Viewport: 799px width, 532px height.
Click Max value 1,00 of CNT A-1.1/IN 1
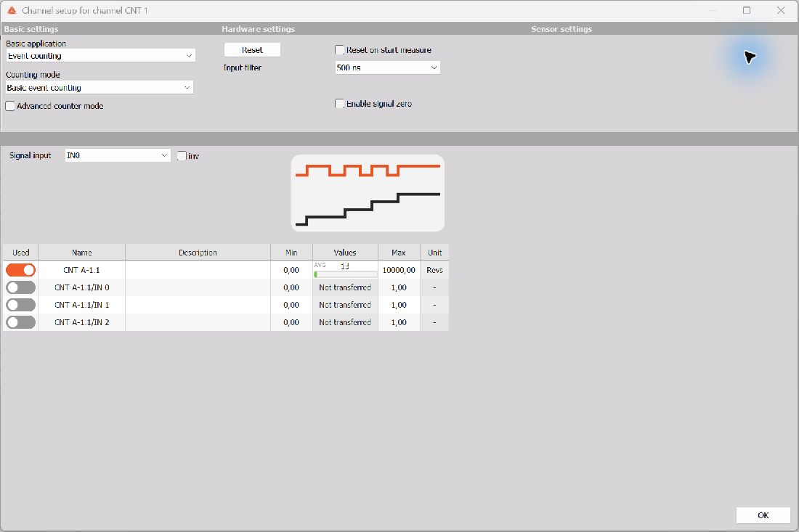[399, 305]
